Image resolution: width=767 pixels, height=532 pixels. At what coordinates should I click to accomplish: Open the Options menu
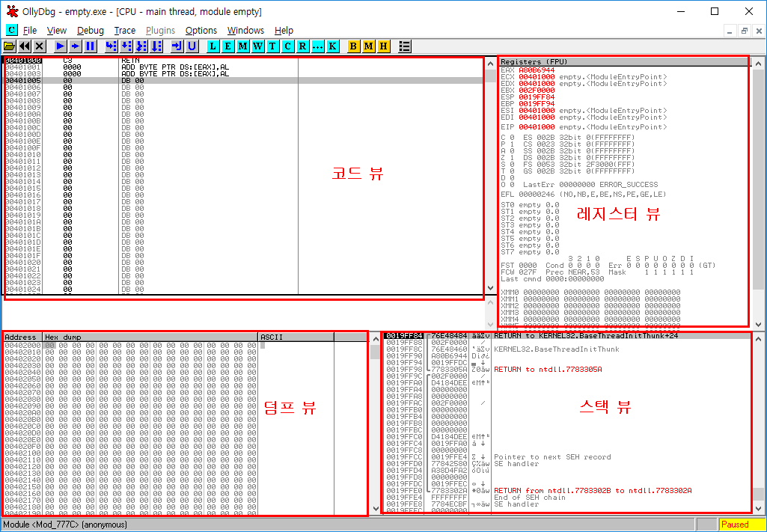coord(201,31)
